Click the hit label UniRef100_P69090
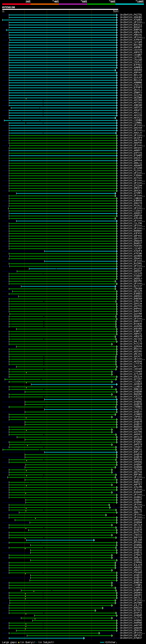The width and height of the screenshot is (146, 644). tap(131, 246)
